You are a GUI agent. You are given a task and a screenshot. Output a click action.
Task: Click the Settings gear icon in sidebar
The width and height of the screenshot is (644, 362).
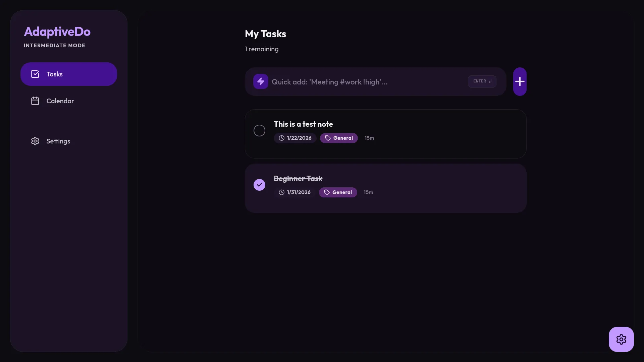click(35, 141)
